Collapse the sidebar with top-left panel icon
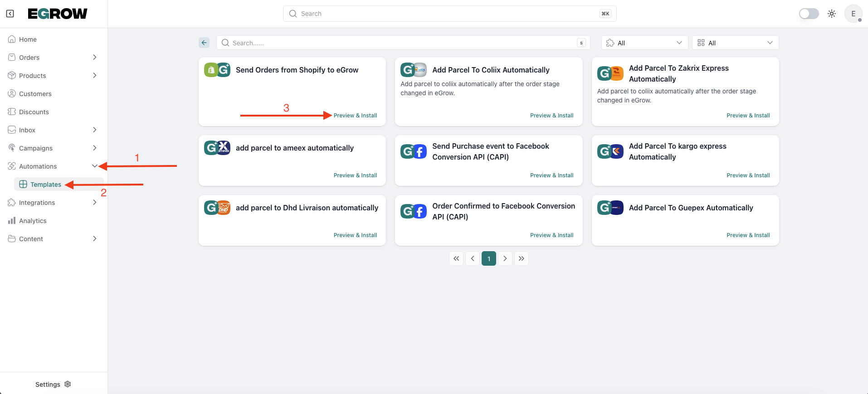 [10, 14]
